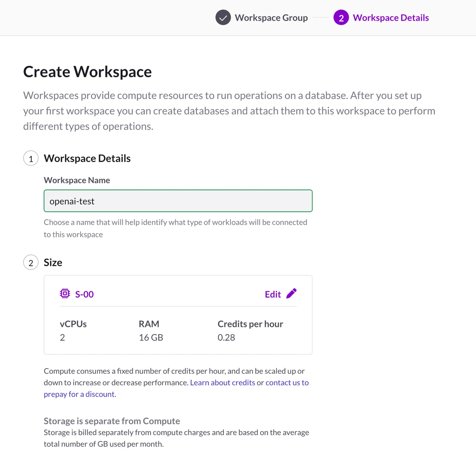Follow the contact us to prepay link
The height and width of the screenshot is (455, 476).
pyautogui.click(x=176, y=388)
